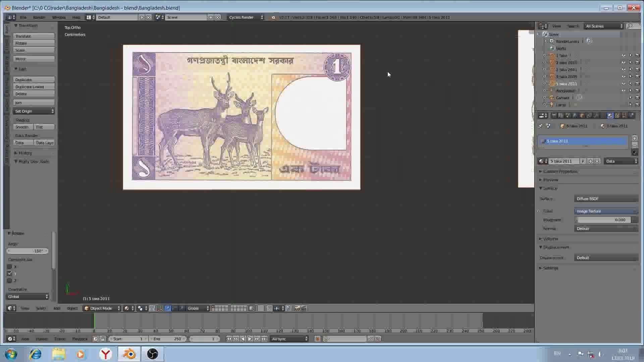Open the Diffuse BSDF surface dropdown

(x=606, y=199)
